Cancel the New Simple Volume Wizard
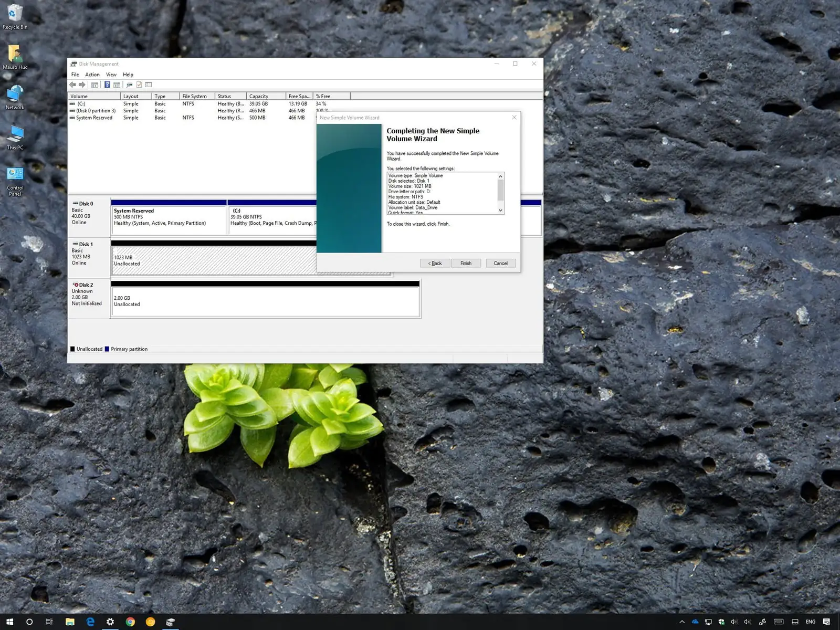This screenshot has height=630, width=840. pyautogui.click(x=500, y=263)
